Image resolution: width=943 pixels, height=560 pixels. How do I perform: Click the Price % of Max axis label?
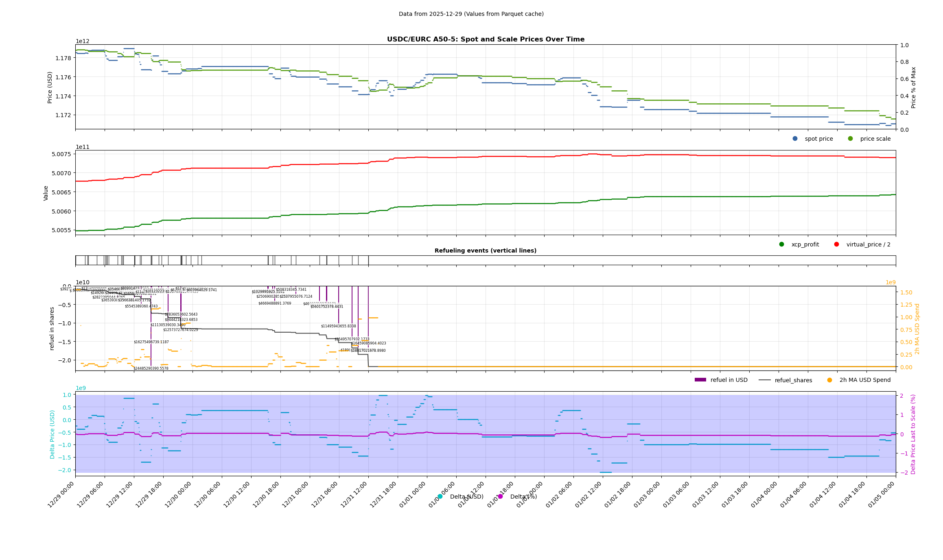point(914,87)
